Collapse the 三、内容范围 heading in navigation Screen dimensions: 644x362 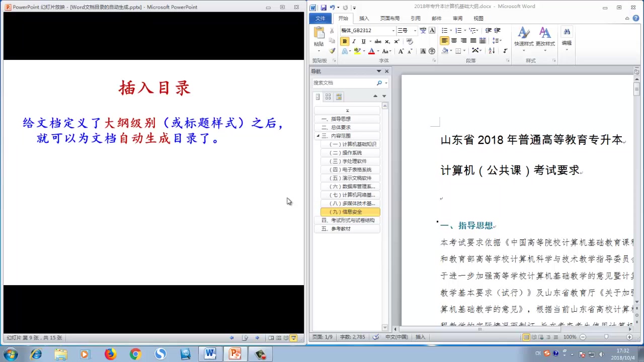[x=318, y=136]
